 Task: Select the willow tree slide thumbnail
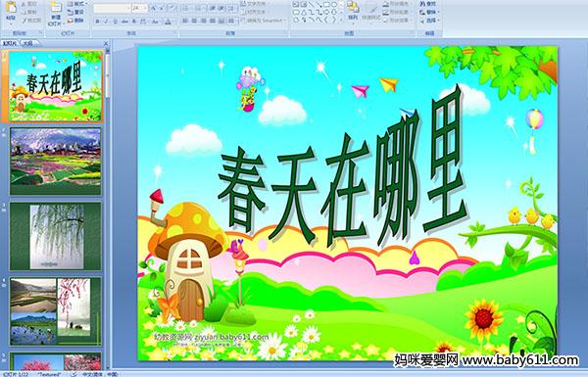pyautogui.click(x=56, y=236)
